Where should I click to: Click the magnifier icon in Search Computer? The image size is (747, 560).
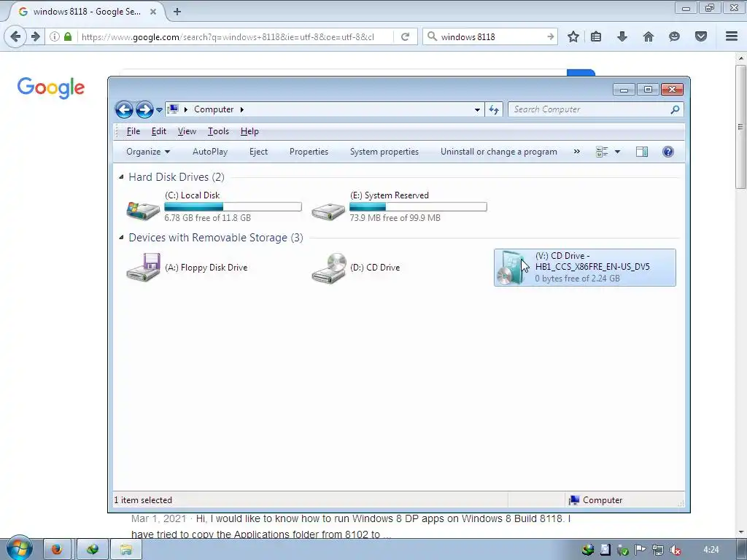(675, 109)
